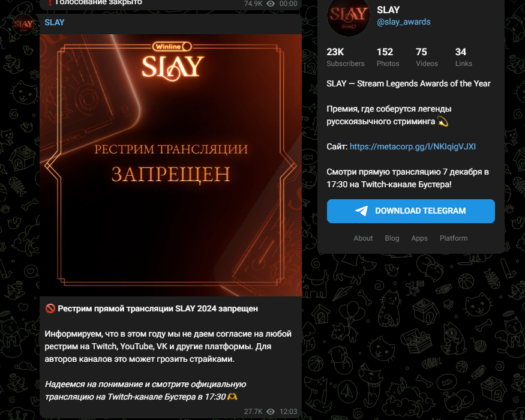
Task: Click the prohibited sign emoji in post text
Action: [x=50, y=308]
